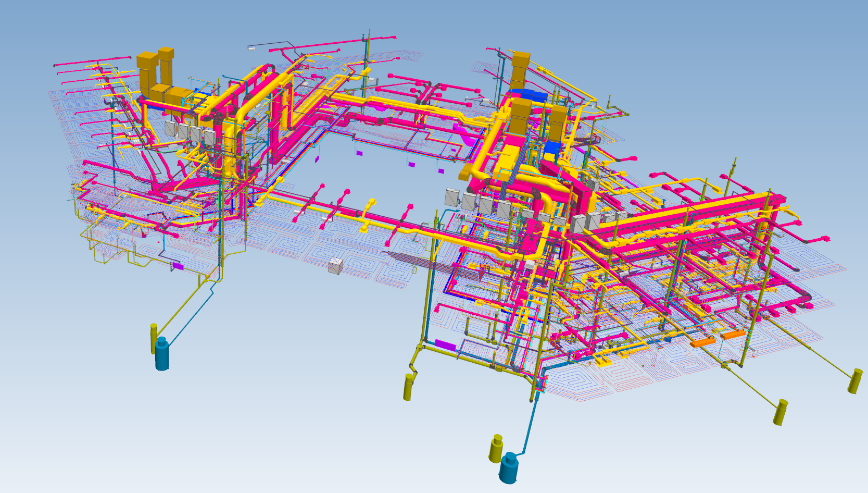Pick the olive cylinder beside the lower-left blue tank
Screen dimensions: 868x493
(x=154, y=338)
